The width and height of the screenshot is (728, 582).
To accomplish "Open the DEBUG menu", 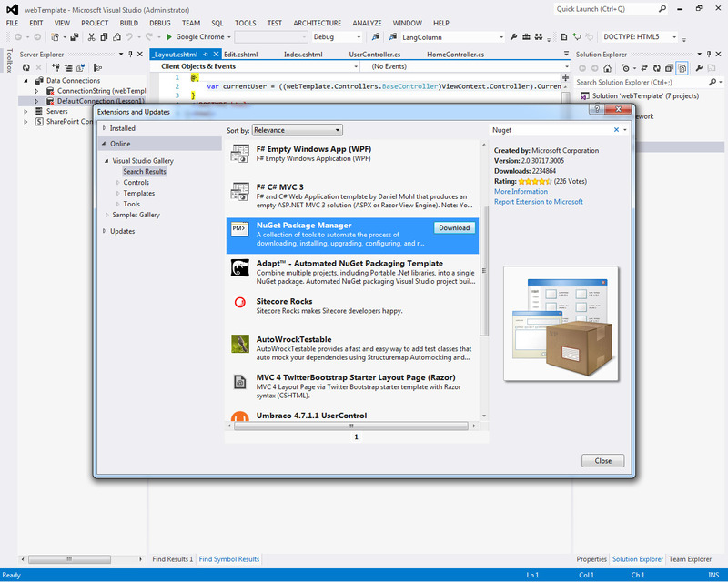I will click(160, 23).
